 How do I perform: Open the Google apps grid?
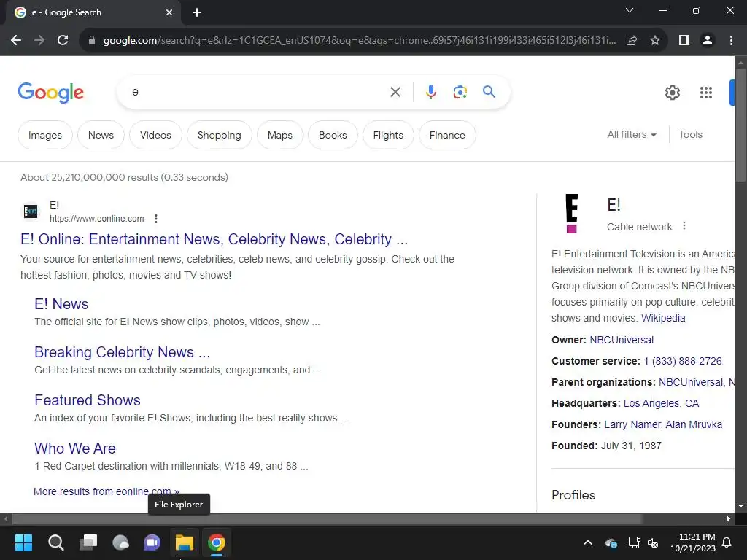[x=706, y=93]
